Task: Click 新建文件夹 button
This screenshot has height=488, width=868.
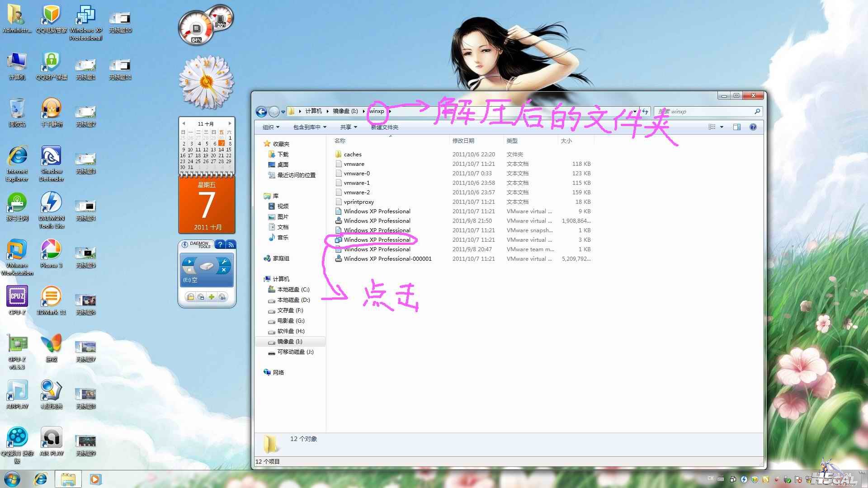Action: pyautogui.click(x=384, y=127)
